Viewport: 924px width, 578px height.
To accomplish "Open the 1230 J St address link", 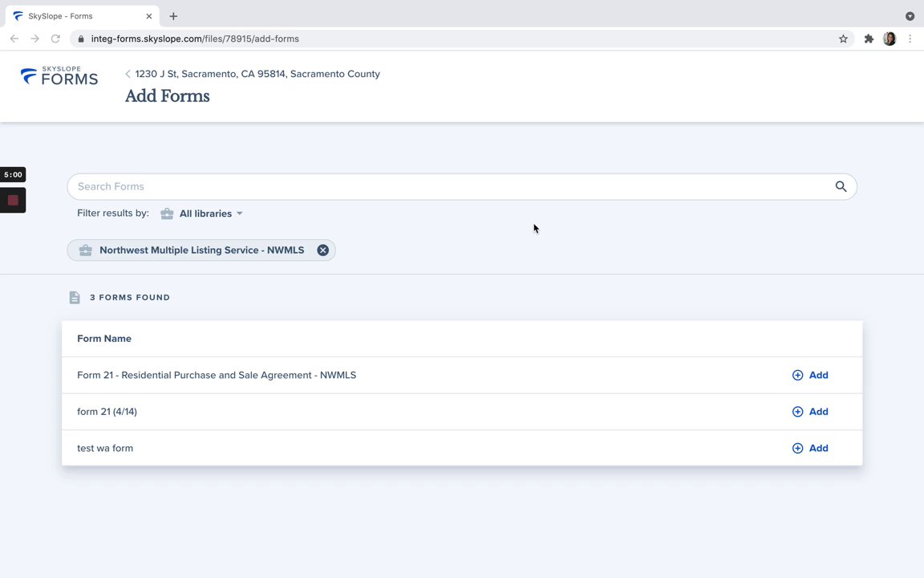I will tap(257, 74).
